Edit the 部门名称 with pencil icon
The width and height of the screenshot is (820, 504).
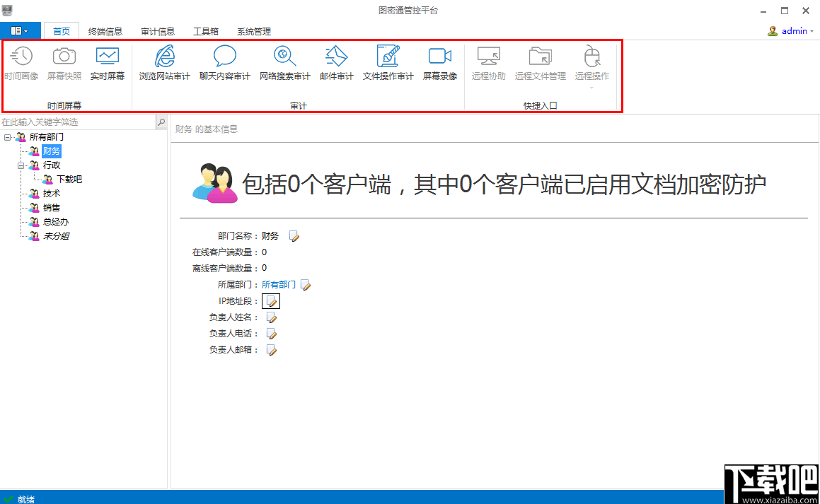coord(294,236)
